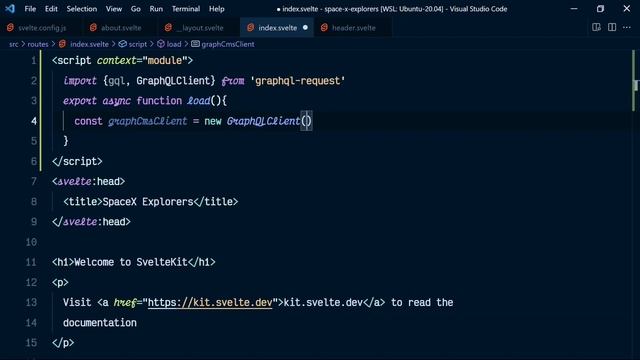The image size is (640, 360).
Task: Open the File menu
Action: point(30,9)
